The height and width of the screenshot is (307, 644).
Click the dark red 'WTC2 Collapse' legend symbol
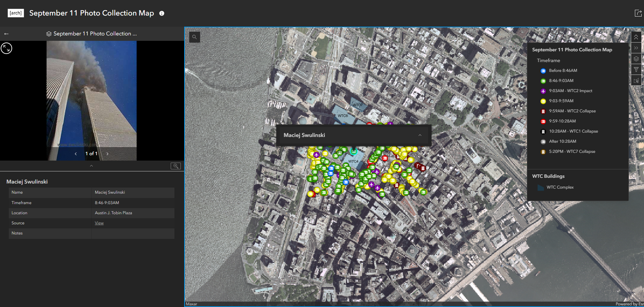(543, 111)
